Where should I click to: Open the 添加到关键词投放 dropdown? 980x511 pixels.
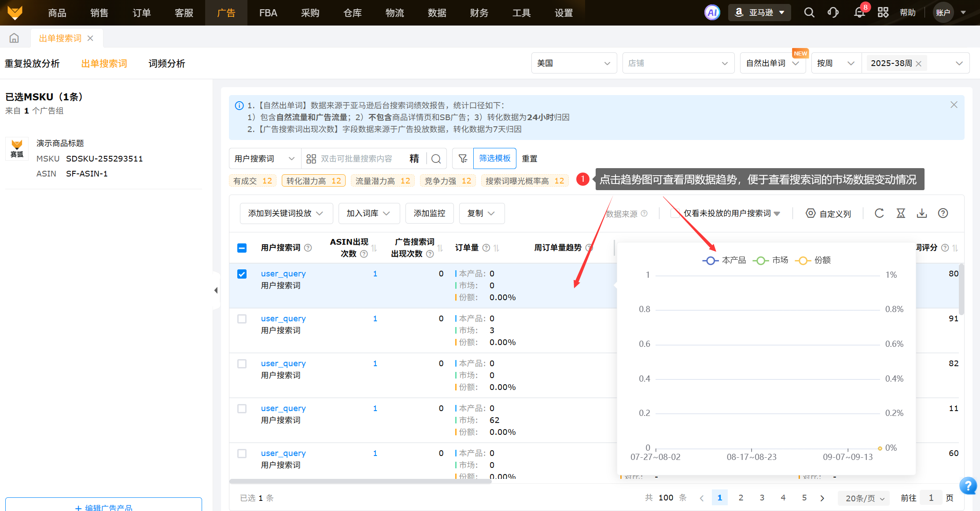click(286, 213)
